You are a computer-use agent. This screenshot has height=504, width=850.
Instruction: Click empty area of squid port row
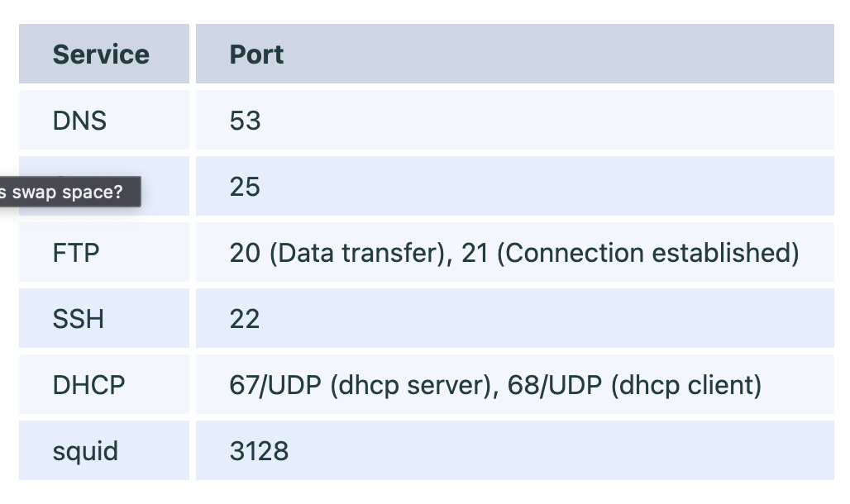558,450
